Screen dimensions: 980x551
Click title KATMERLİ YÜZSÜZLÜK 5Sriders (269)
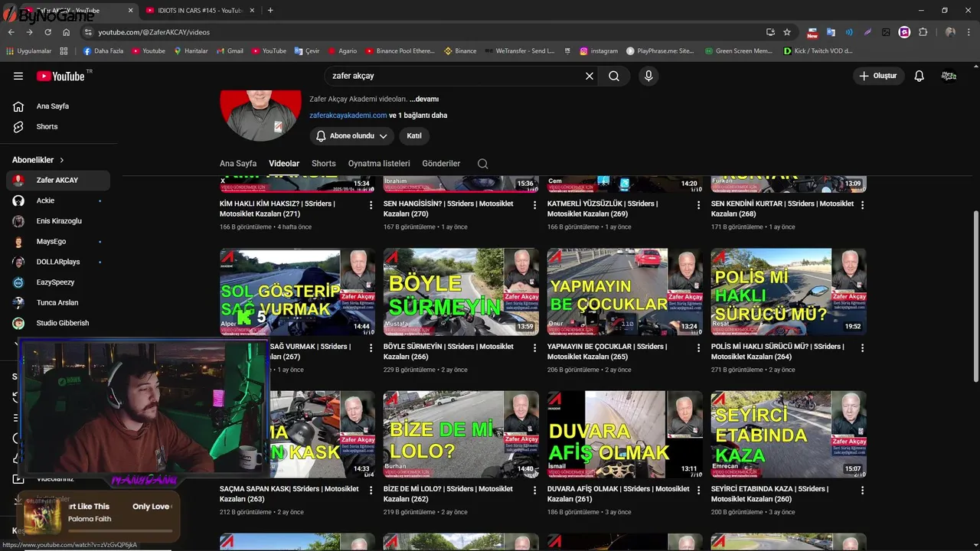point(603,209)
